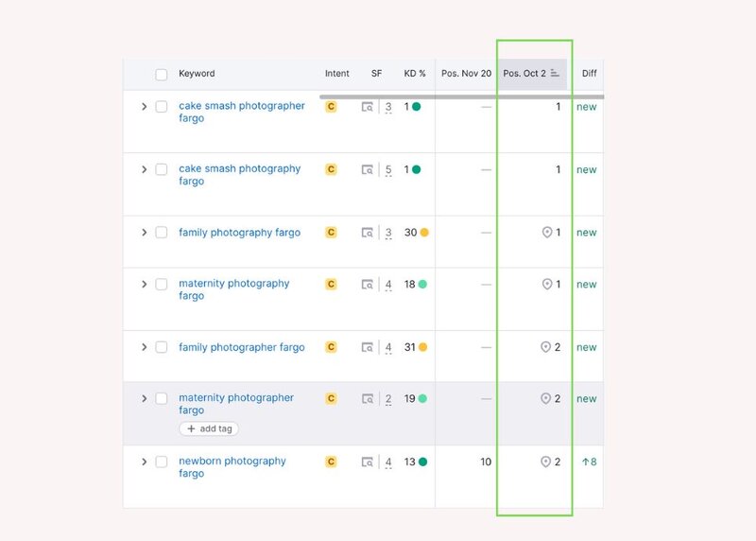Expand the family photography fargo row details
Viewport: 756px width, 541px height.
pos(145,233)
